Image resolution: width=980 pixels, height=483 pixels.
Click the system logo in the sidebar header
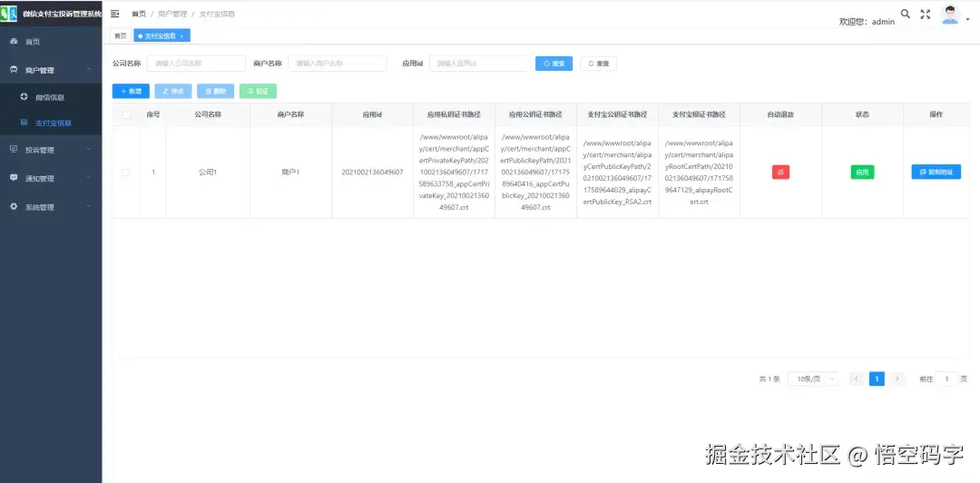[9, 14]
